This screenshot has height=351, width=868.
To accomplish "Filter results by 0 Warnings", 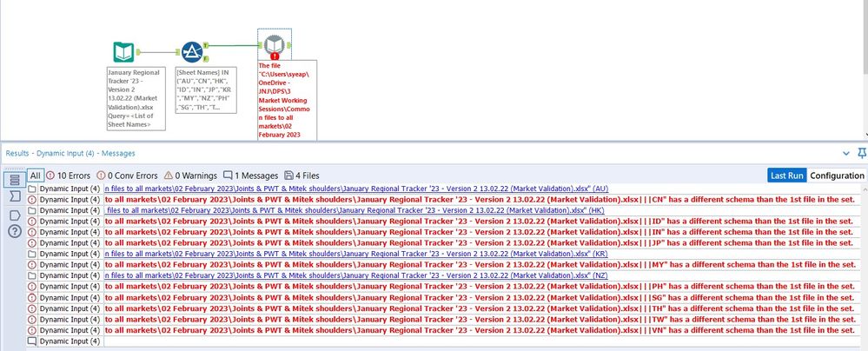I will coord(190,175).
